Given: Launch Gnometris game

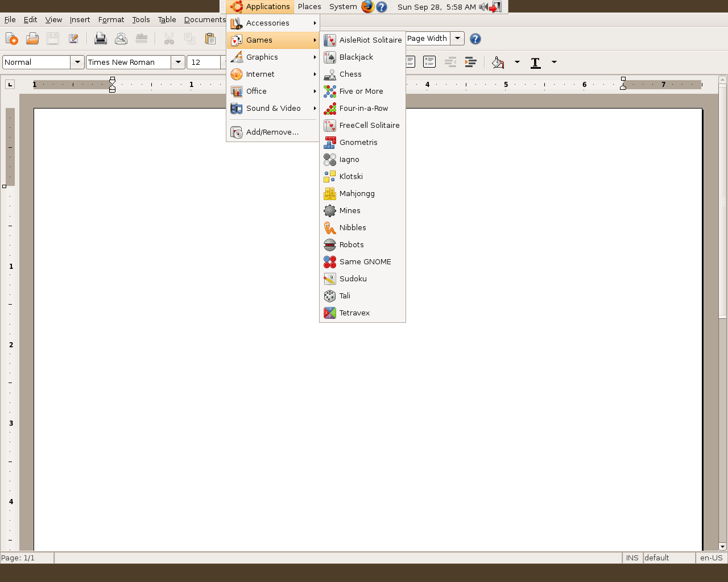Looking at the screenshot, I should point(362,142).
